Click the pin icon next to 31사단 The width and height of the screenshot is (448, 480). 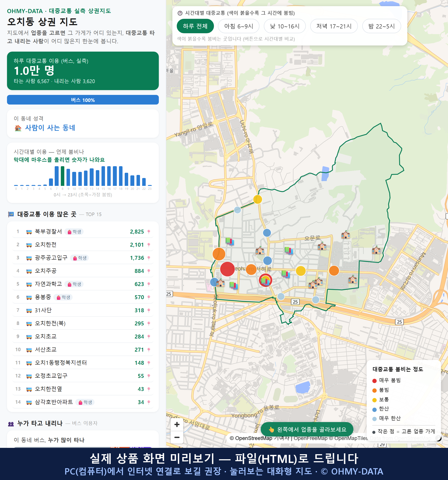(149, 310)
